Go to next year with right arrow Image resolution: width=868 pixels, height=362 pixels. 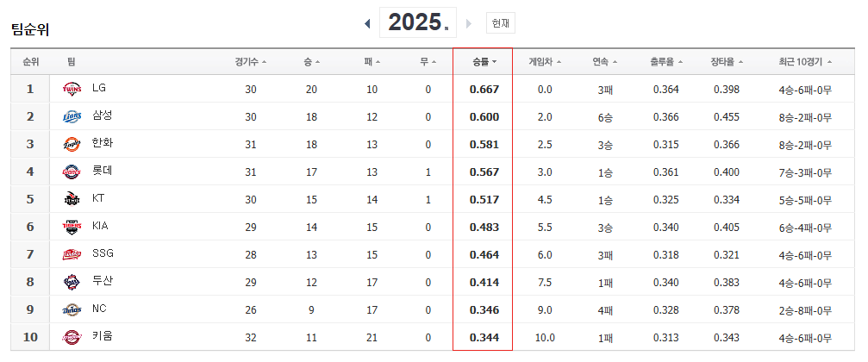[x=469, y=24]
